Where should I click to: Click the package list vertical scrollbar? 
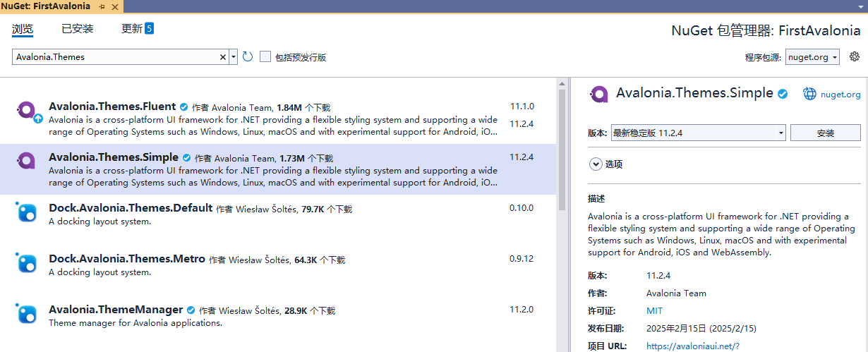click(562, 148)
